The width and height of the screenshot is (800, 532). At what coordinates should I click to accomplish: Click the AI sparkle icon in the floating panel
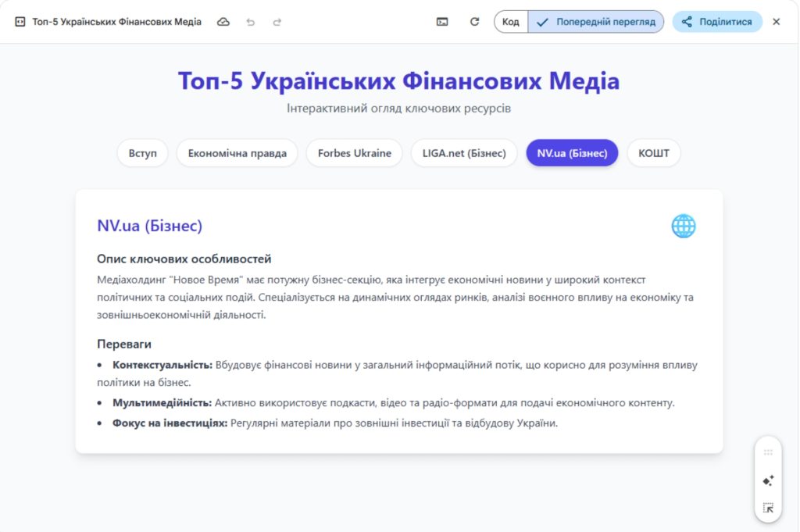coord(766,480)
